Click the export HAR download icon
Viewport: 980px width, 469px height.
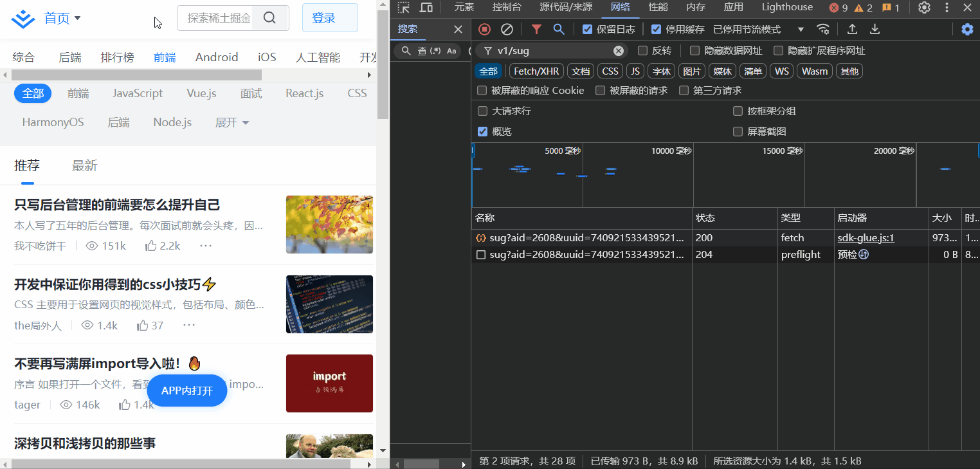click(875, 29)
